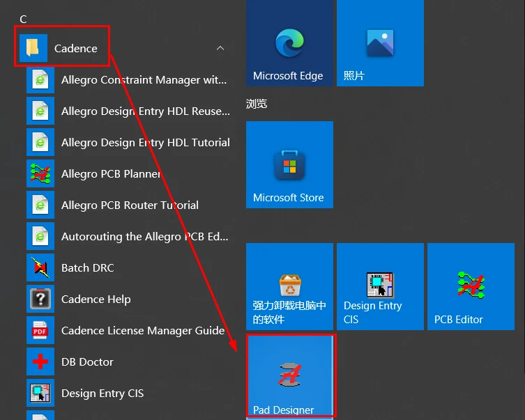Select the Cadence Help label
Screen dimensions: 525x420
coord(96,300)
